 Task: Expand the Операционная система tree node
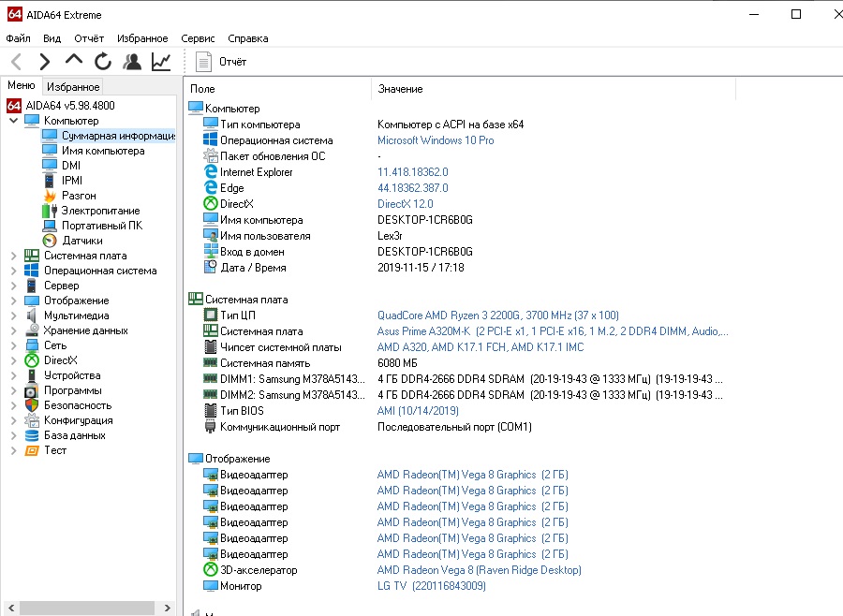click(13, 271)
